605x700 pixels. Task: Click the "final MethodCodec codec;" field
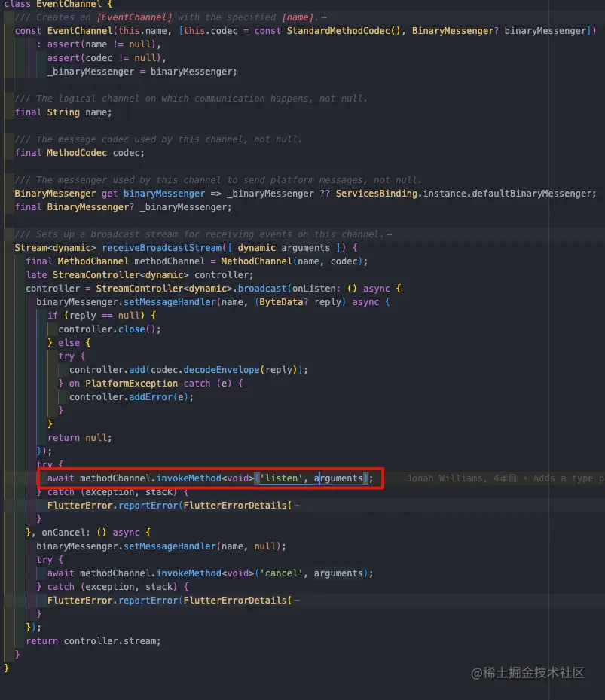pos(79,153)
